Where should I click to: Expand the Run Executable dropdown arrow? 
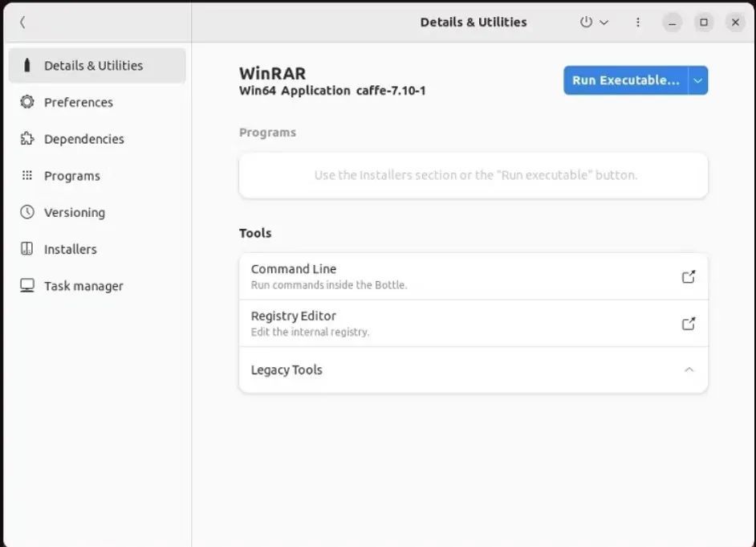coord(698,80)
